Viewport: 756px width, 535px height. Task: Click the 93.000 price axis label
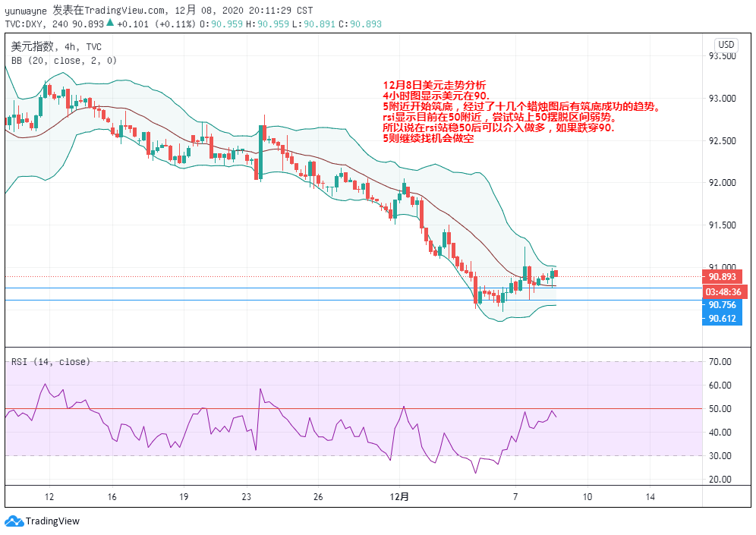(723, 99)
